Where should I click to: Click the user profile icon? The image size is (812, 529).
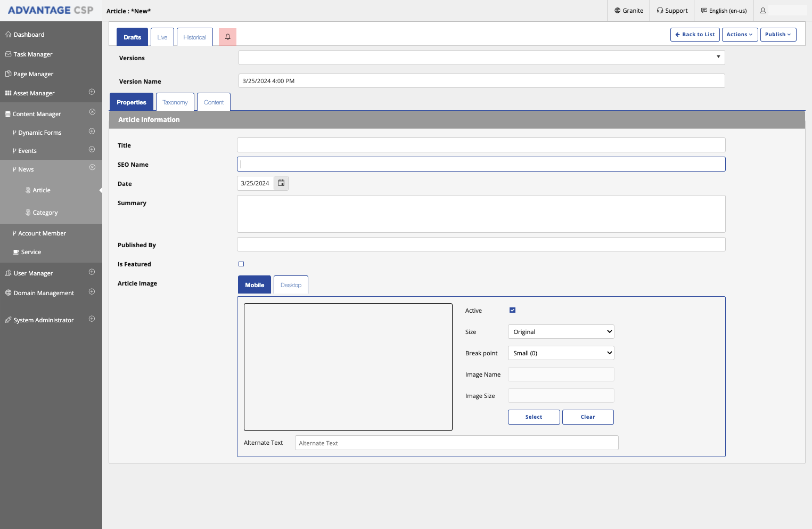[763, 11]
